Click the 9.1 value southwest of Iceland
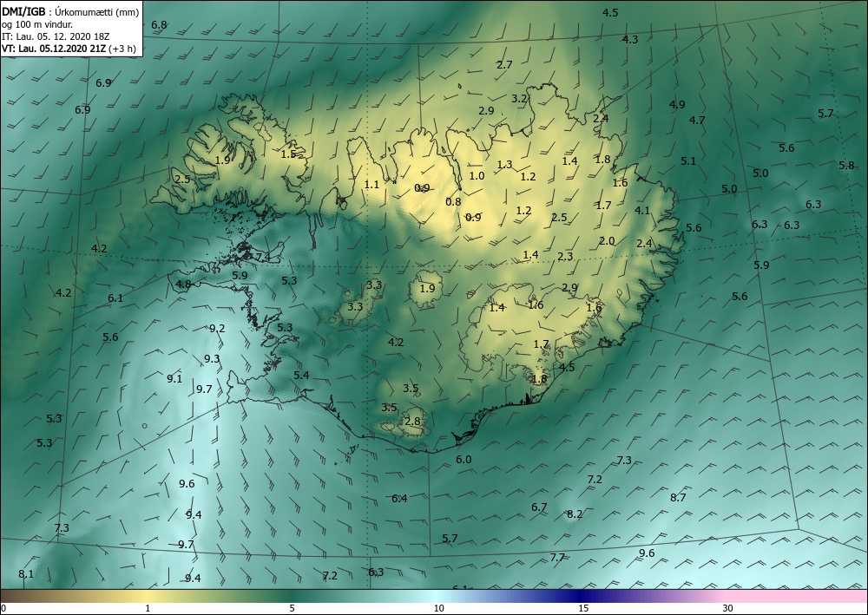Image resolution: width=868 pixels, height=615 pixels. tap(174, 379)
